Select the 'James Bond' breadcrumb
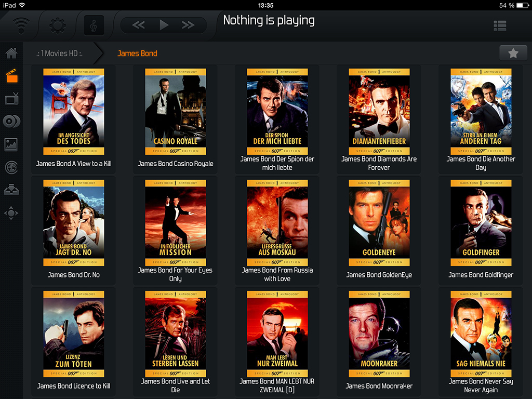The height and width of the screenshot is (399, 532). [137, 54]
